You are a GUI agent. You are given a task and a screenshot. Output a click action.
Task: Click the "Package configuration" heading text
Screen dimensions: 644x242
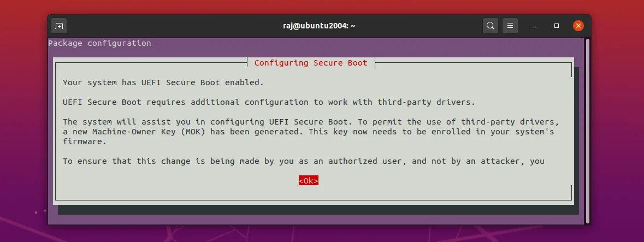pos(100,43)
